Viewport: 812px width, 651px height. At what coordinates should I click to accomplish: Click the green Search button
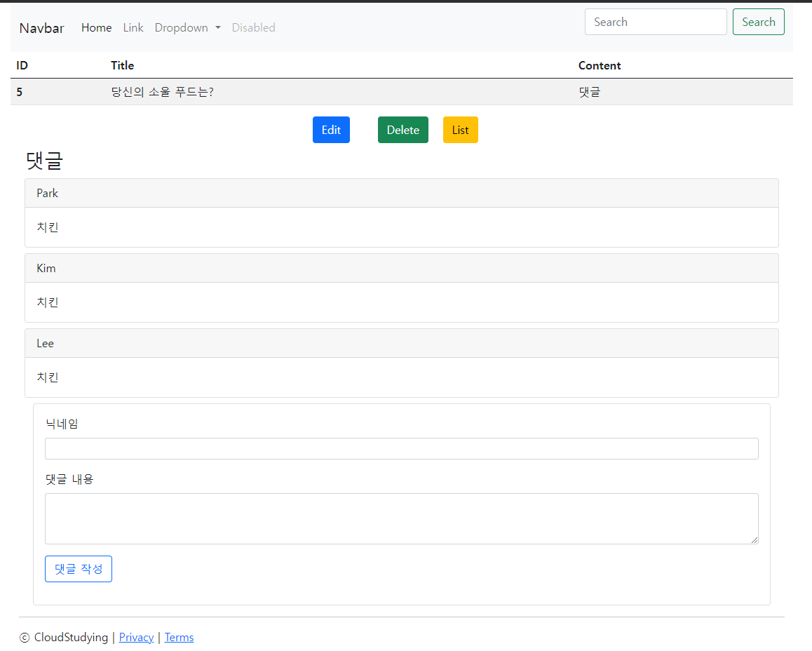click(x=758, y=22)
